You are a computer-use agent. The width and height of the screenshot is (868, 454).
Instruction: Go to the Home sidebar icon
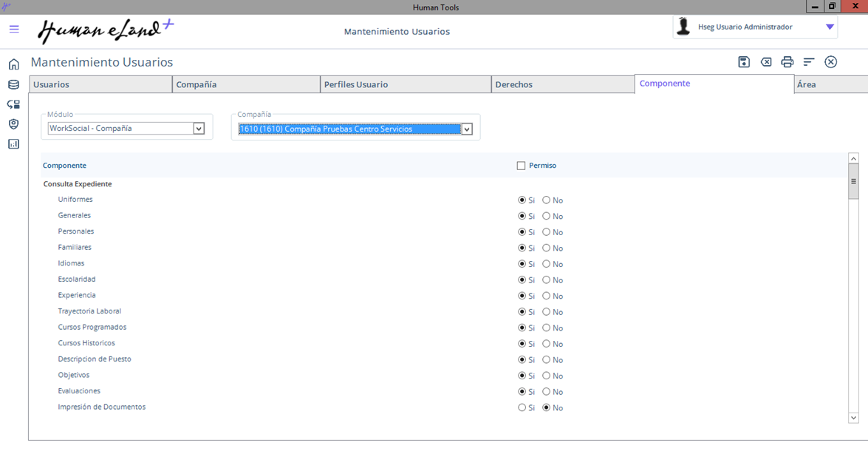tap(13, 64)
